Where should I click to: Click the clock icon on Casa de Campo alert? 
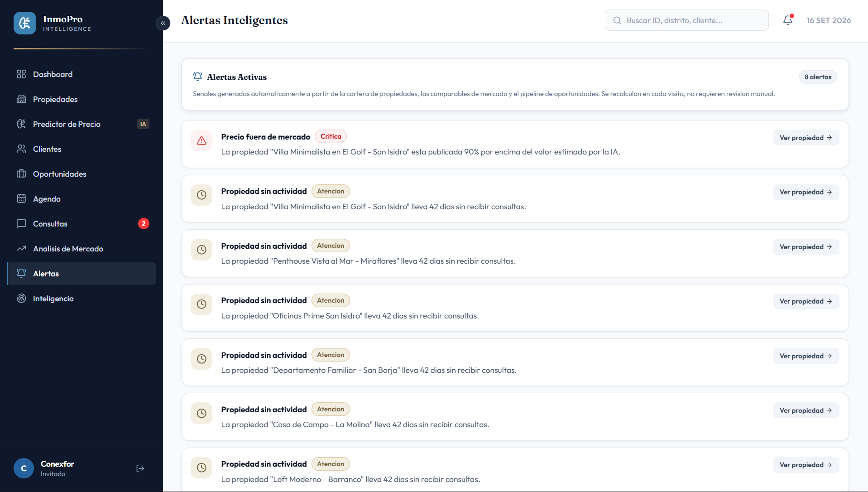click(x=201, y=413)
